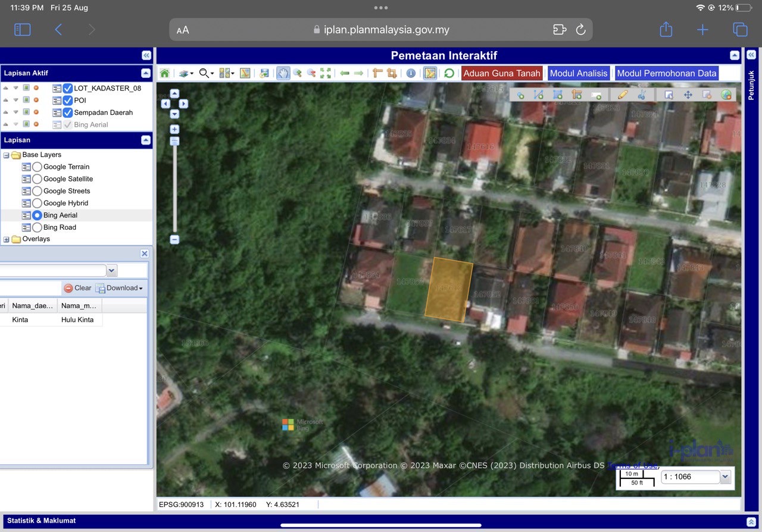Click the green refresh map icon

click(449, 73)
